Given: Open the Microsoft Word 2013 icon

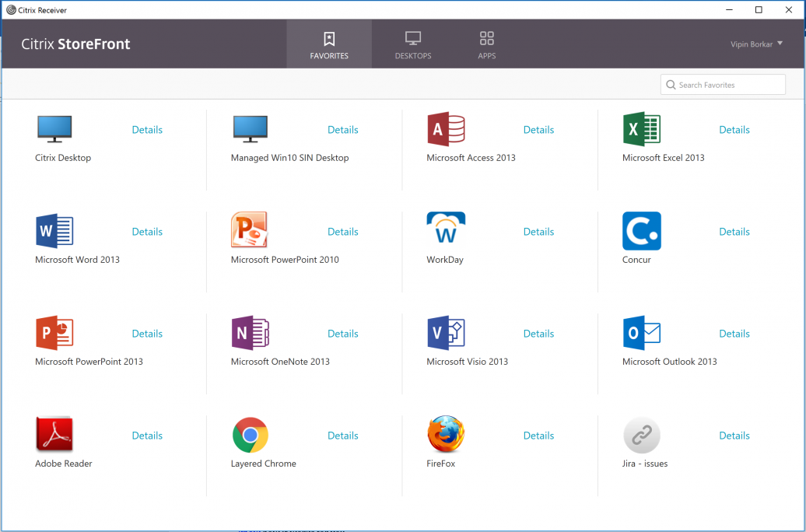Looking at the screenshot, I should 54,231.
